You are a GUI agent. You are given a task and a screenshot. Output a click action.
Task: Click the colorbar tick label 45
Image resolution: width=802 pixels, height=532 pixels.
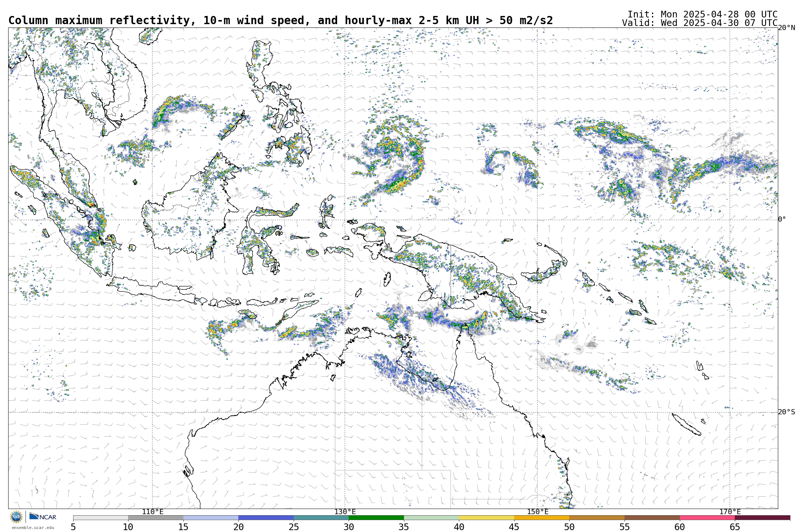(x=514, y=527)
